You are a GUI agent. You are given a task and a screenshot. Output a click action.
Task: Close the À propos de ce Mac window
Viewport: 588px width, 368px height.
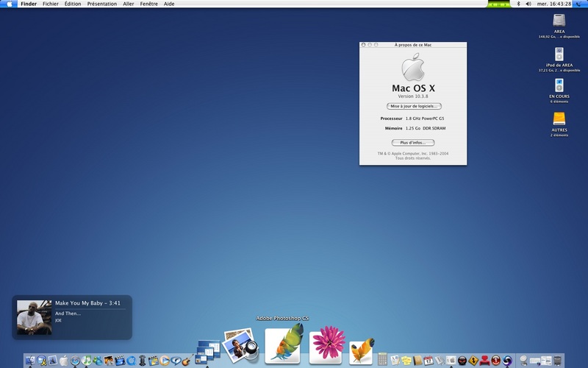(x=363, y=45)
